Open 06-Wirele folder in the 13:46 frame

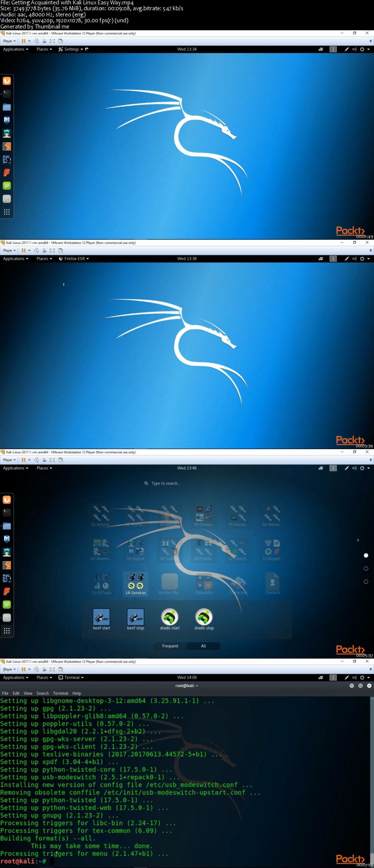click(272, 516)
